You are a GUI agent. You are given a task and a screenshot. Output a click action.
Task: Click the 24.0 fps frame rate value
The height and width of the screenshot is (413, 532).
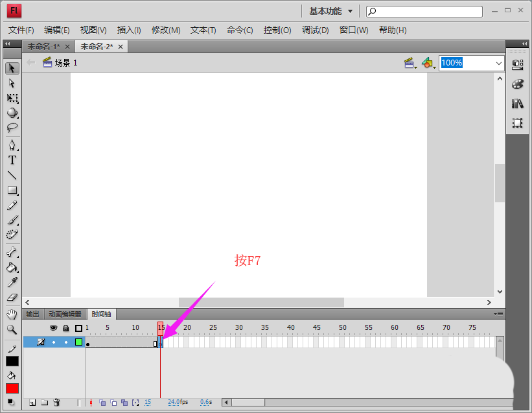pyautogui.click(x=174, y=402)
